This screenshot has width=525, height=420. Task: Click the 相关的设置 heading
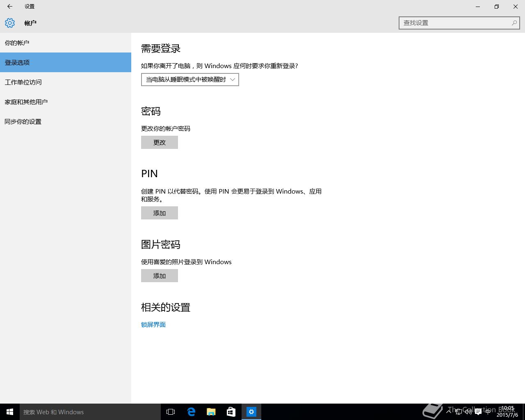(x=166, y=307)
